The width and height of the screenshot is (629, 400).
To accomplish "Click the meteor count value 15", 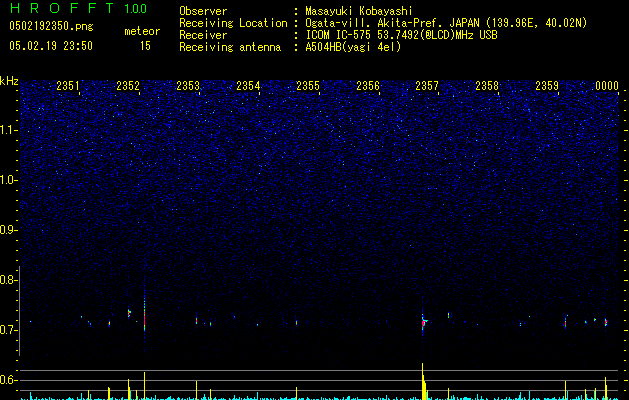I will (145, 46).
